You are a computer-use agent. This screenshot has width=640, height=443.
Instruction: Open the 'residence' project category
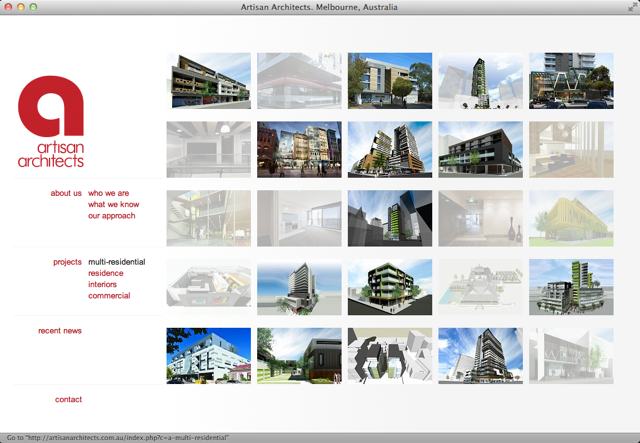coord(106,273)
